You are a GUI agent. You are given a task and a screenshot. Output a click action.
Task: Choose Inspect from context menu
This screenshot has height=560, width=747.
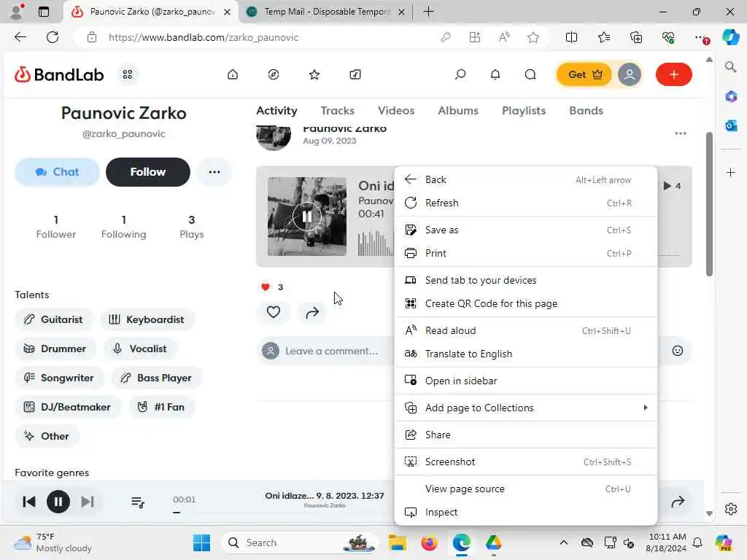527,512
